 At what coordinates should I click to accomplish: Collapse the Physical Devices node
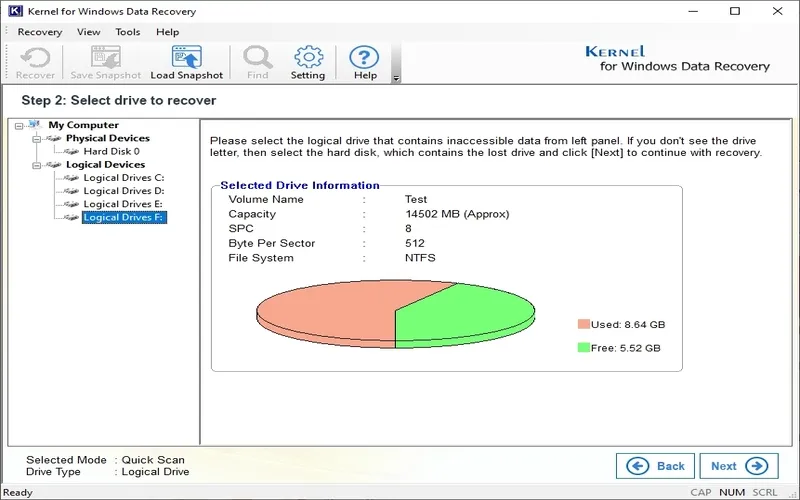click(37, 139)
